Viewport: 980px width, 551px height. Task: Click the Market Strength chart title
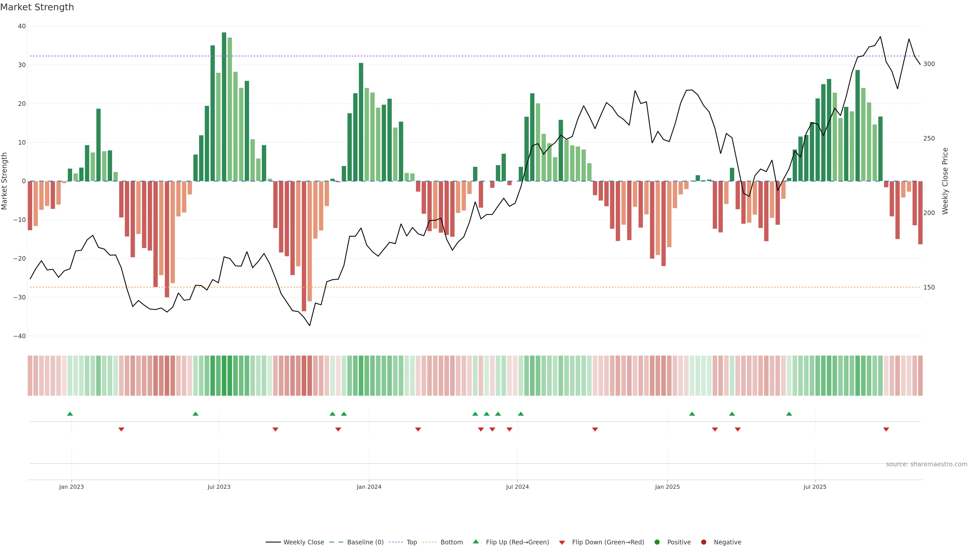pos(37,7)
